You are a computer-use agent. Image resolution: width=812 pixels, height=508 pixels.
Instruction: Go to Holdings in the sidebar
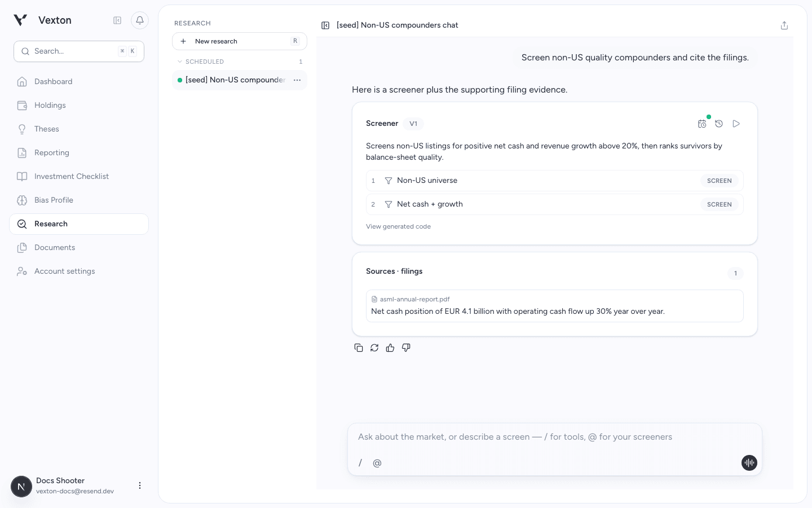79,106
